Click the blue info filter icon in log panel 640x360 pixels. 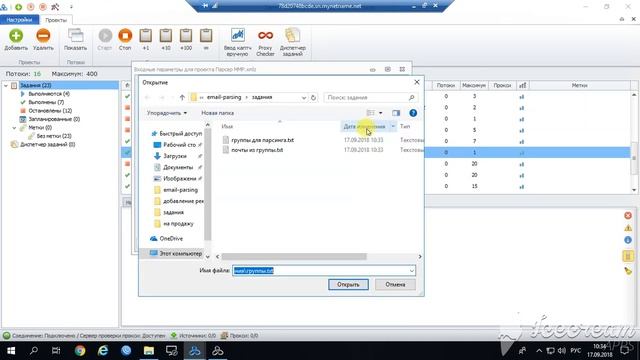click(628, 240)
